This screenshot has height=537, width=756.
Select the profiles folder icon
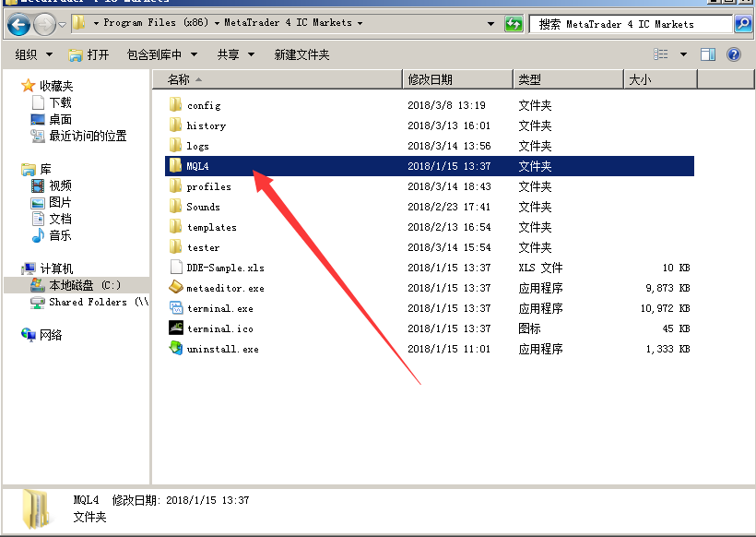pos(175,185)
